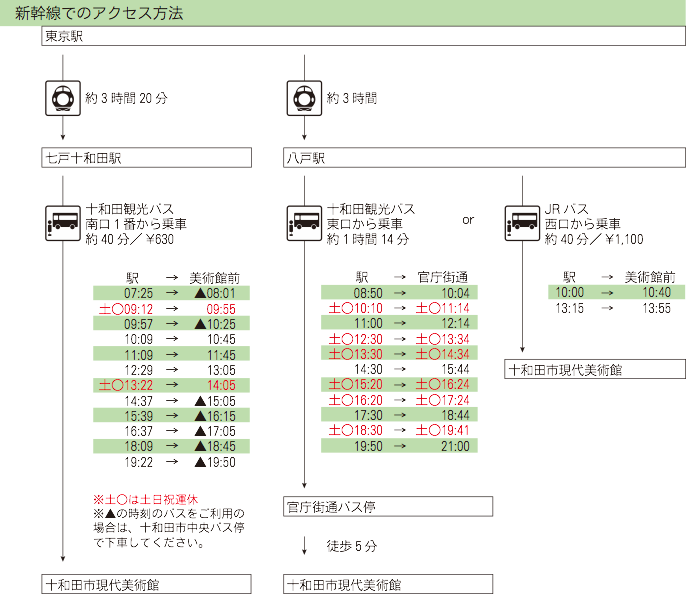Click 十和田市現代美術館 box under JR bus timetable
Viewport: 686px width, 594px height.
tap(594, 369)
